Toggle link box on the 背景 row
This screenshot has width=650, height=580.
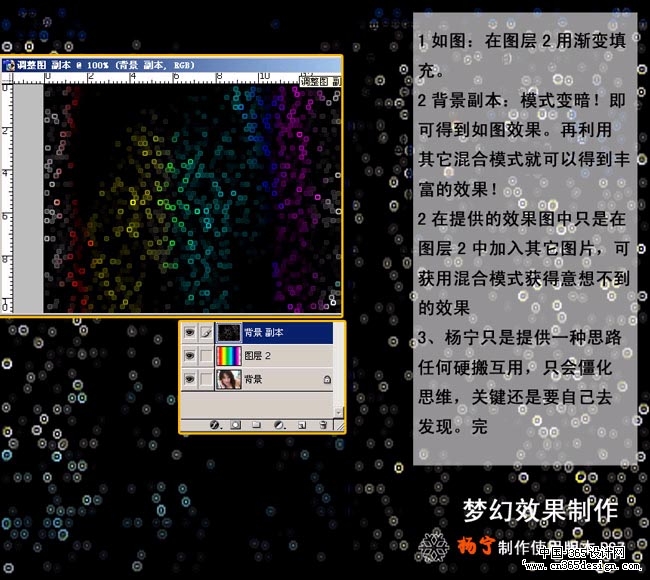pos(206,379)
